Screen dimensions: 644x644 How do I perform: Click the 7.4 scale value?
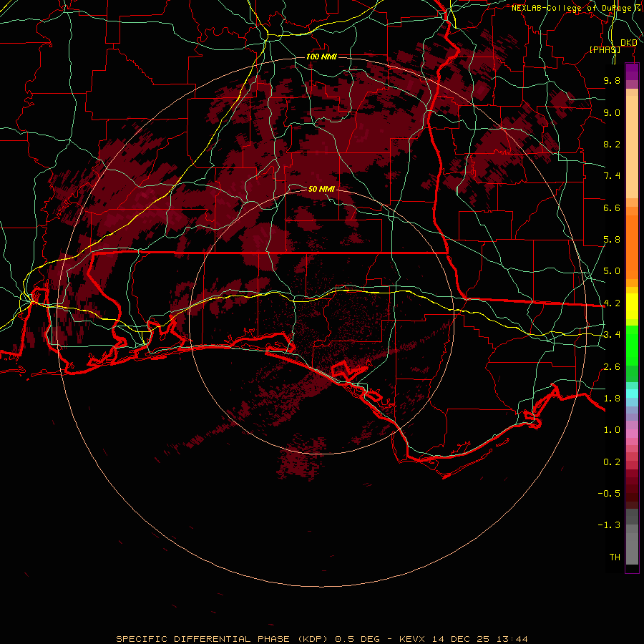612,176
